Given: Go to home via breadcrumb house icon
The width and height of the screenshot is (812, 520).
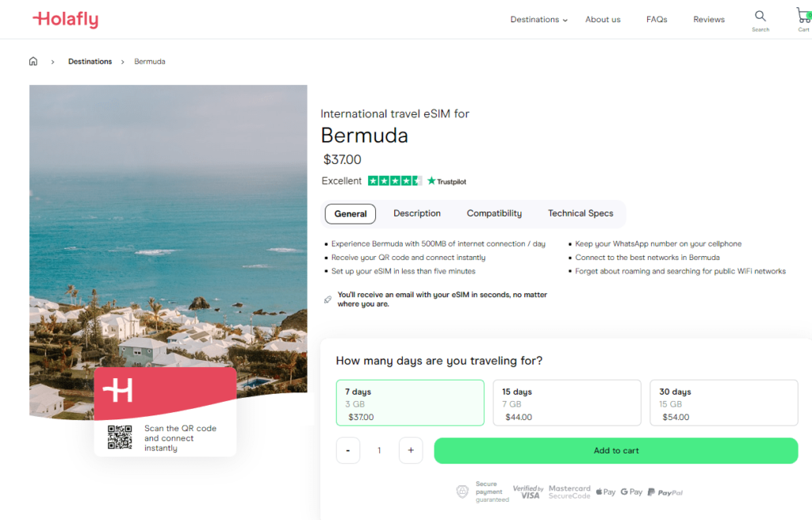Looking at the screenshot, I should 33,61.
